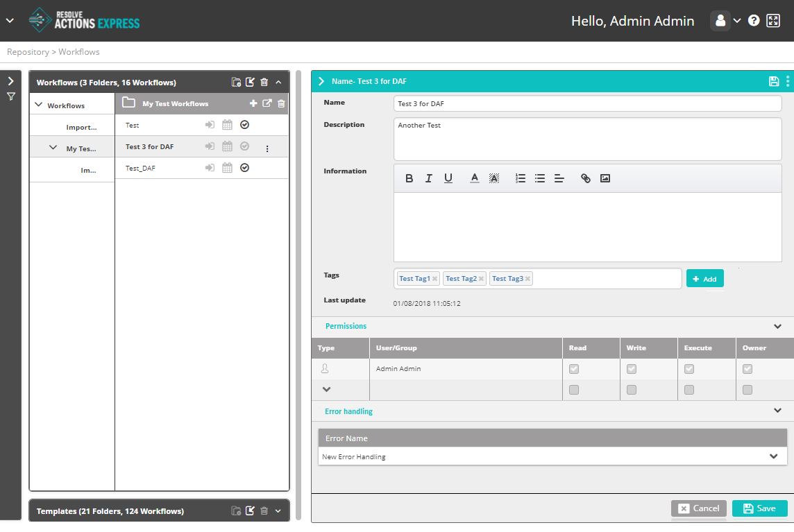Click the Bold formatting icon
The height and width of the screenshot is (532, 794).
409,178
